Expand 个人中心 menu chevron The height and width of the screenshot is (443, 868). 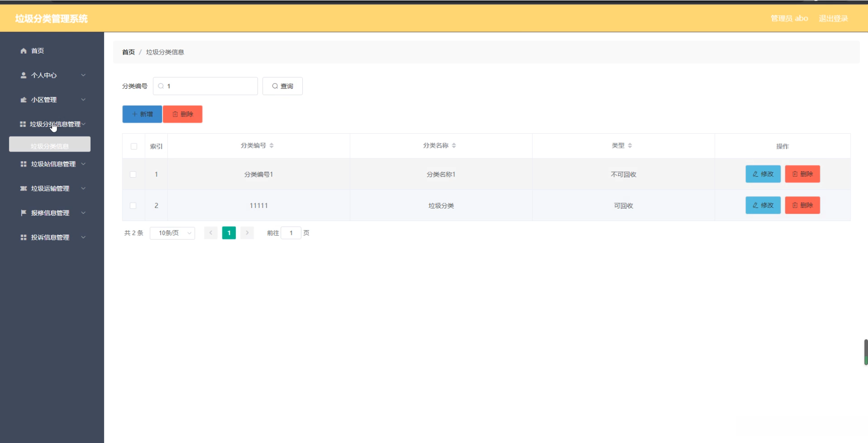83,75
